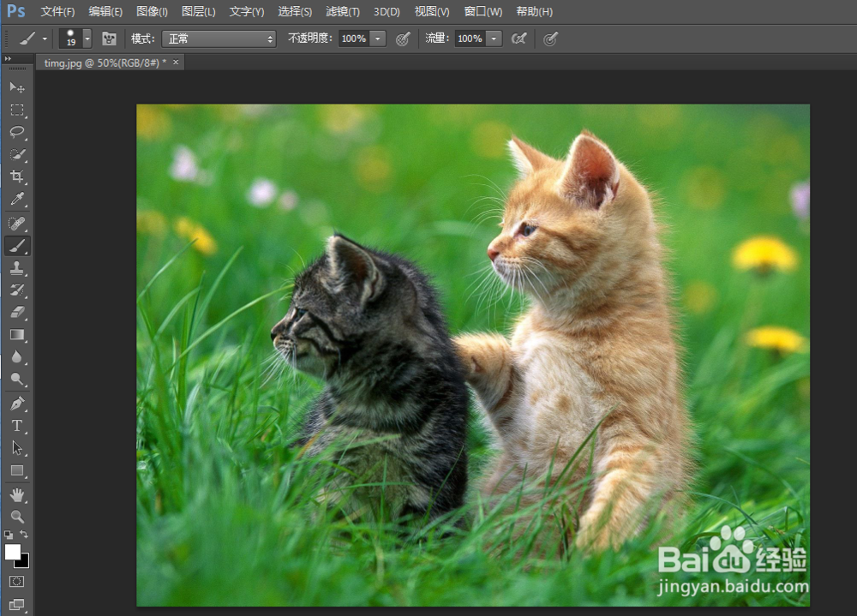Open the 文件(F) menu
This screenshot has width=857, height=616.
coord(57,11)
